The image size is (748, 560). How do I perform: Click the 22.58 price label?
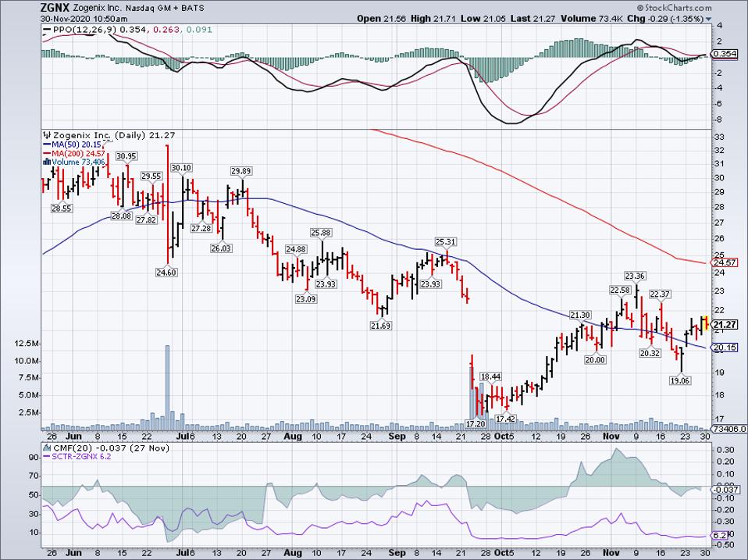[x=620, y=290]
